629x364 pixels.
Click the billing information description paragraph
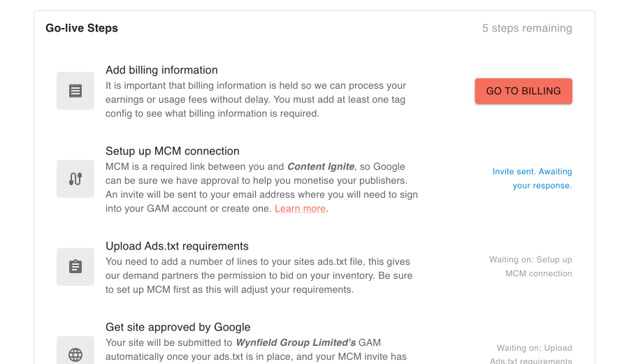point(256,99)
